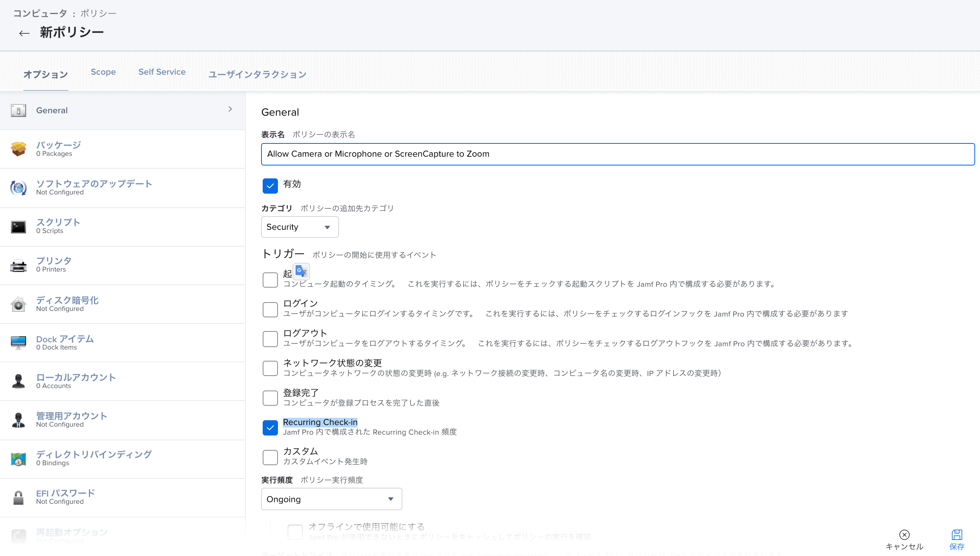Screen dimensions: 980x556
Task: Open the パッケージ sidebar section
Action: pyautogui.click(x=122, y=149)
